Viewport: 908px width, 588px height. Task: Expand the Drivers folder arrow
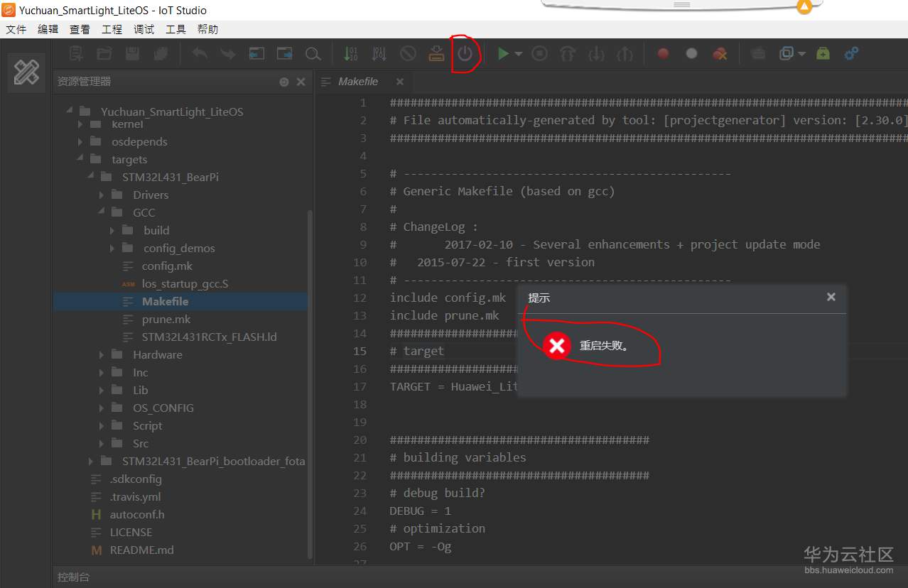(x=101, y=195)
